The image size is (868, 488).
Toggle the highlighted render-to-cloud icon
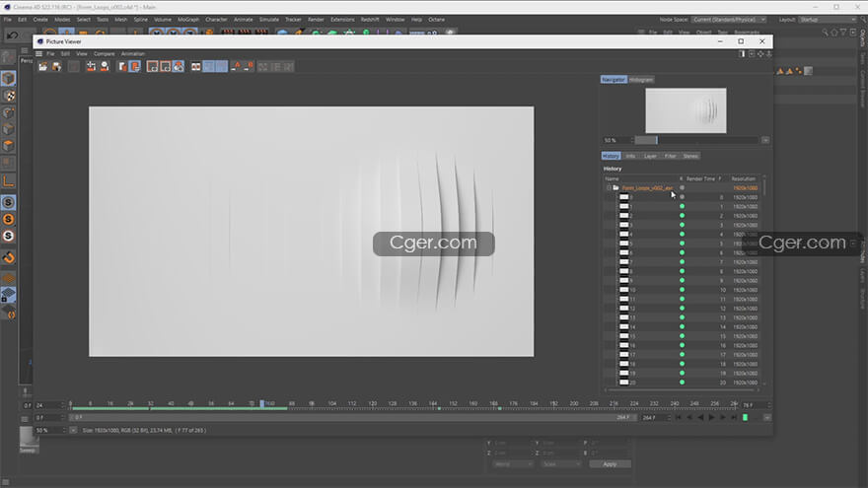click(x=179, y=66)
